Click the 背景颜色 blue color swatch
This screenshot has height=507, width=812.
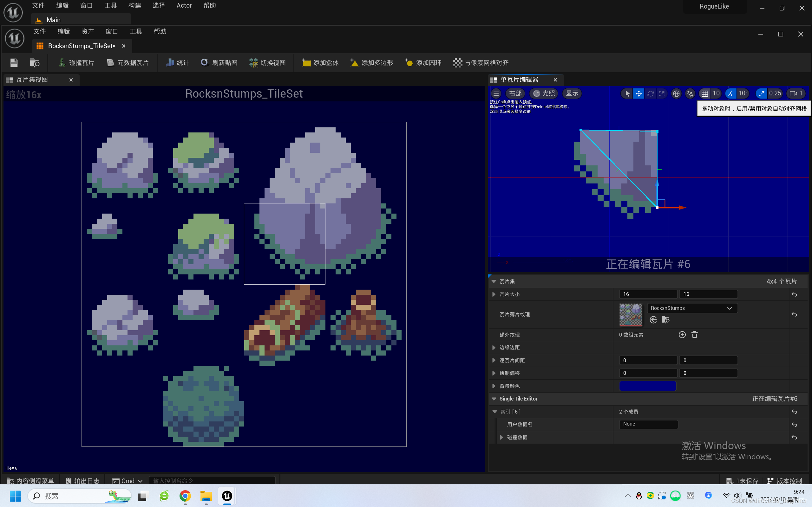pos(647,386)
